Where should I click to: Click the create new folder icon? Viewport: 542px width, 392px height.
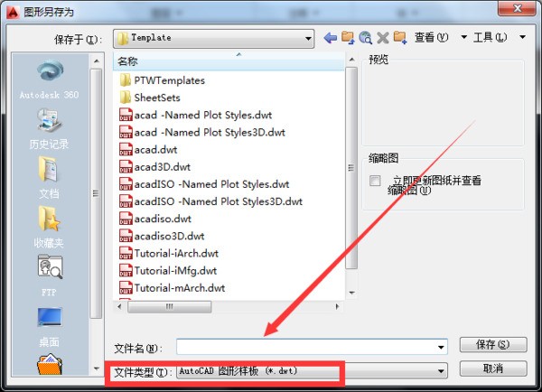point(400,38)
